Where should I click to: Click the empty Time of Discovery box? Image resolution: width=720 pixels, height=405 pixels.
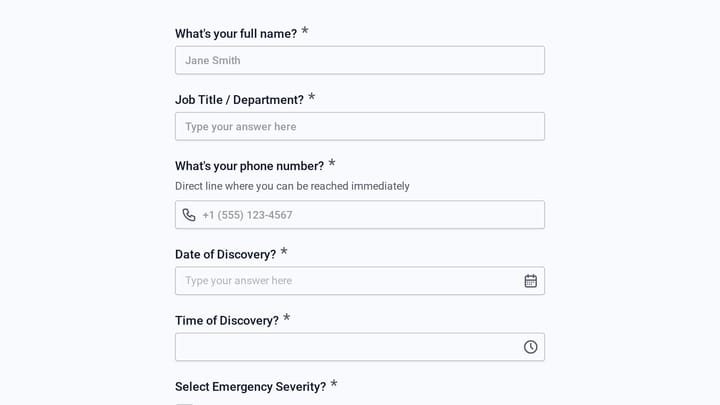[360, 347]
